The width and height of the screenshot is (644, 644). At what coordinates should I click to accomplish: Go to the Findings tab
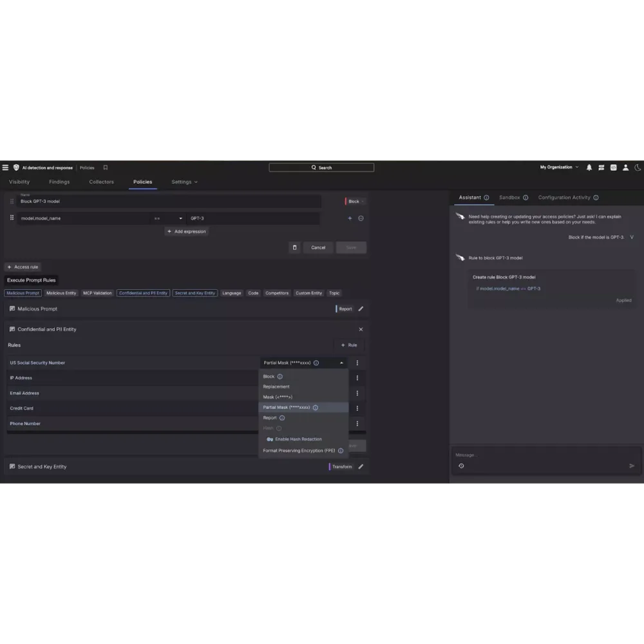tap(59, 182)
